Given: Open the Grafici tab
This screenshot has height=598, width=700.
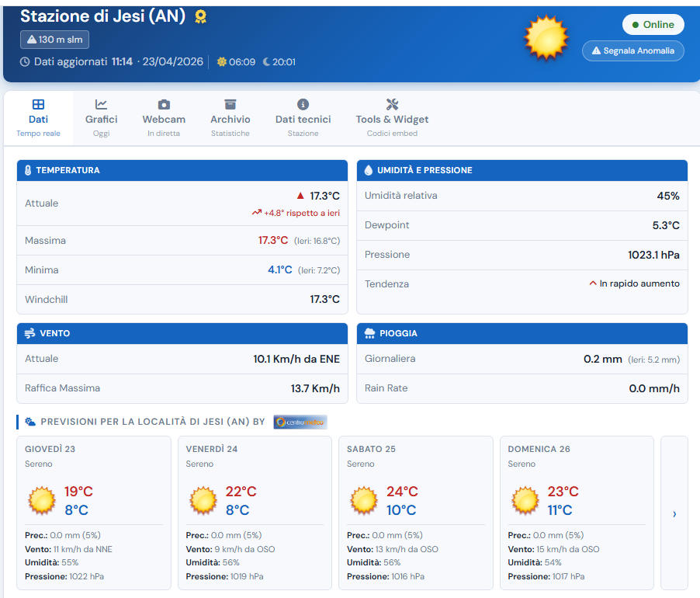Looking at the screenshot, I should [101, 118].
